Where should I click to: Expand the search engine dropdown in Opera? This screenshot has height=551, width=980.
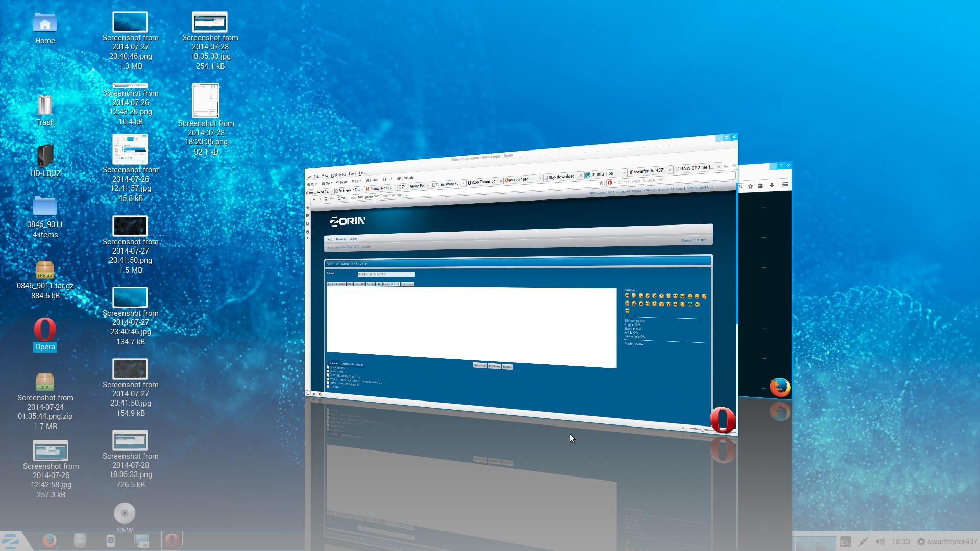coord(611,183)
